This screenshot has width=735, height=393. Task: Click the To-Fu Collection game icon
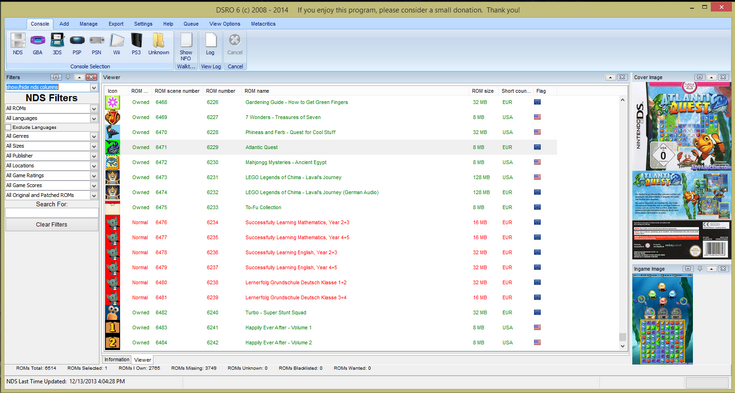point(112,207)
